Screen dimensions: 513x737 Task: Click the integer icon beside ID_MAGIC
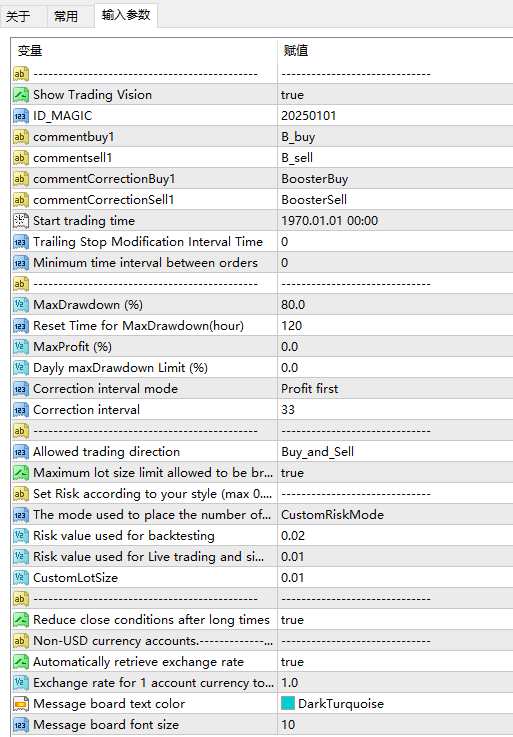click(21, 116)
